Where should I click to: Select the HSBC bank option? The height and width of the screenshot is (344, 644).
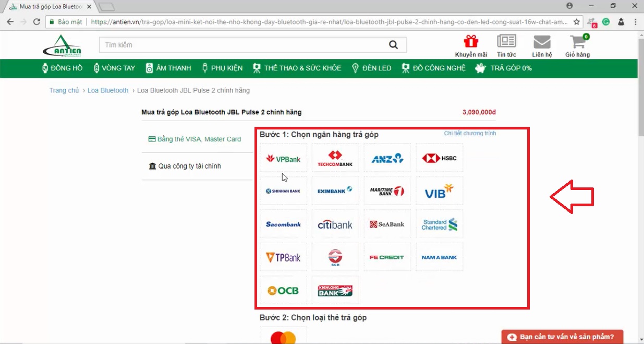(x=439, y=158)
